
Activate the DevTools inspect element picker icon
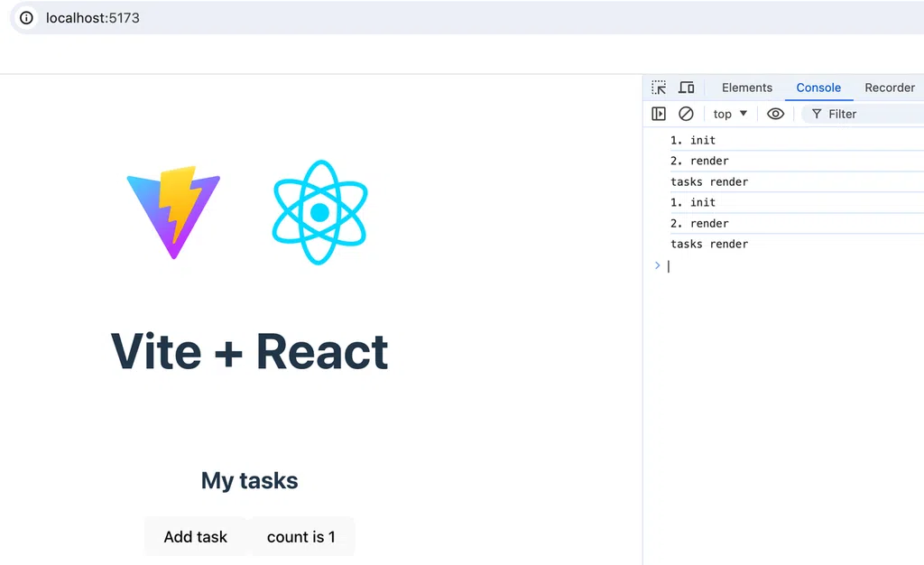click(659, 88)
